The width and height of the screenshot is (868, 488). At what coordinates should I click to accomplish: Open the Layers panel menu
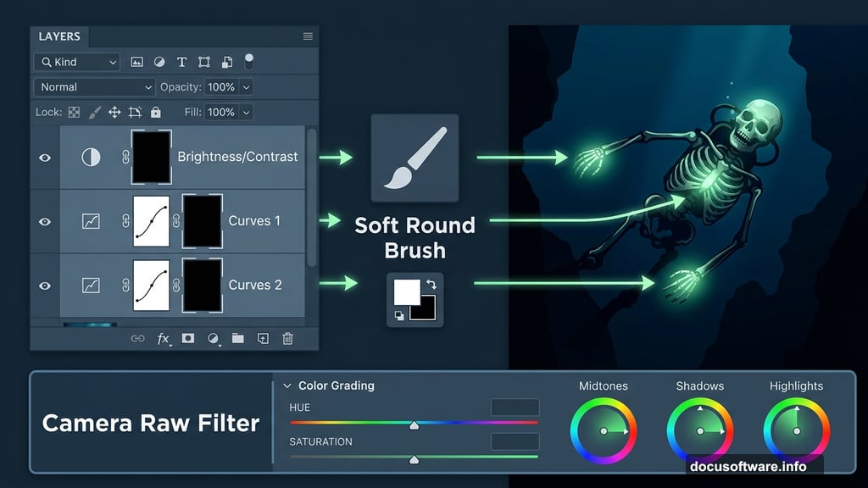click(308, 36)
